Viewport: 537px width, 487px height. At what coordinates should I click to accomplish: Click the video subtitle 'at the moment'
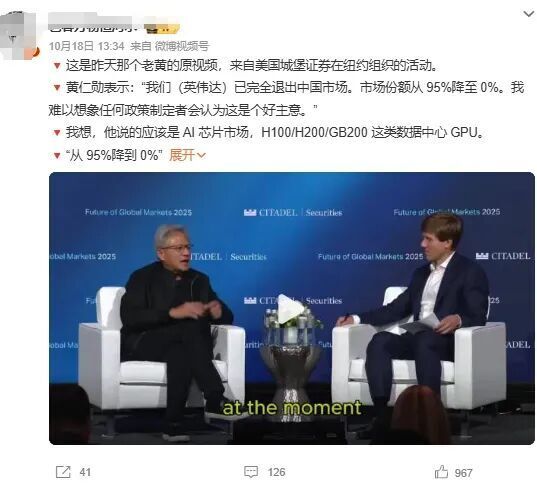[292, 408]
